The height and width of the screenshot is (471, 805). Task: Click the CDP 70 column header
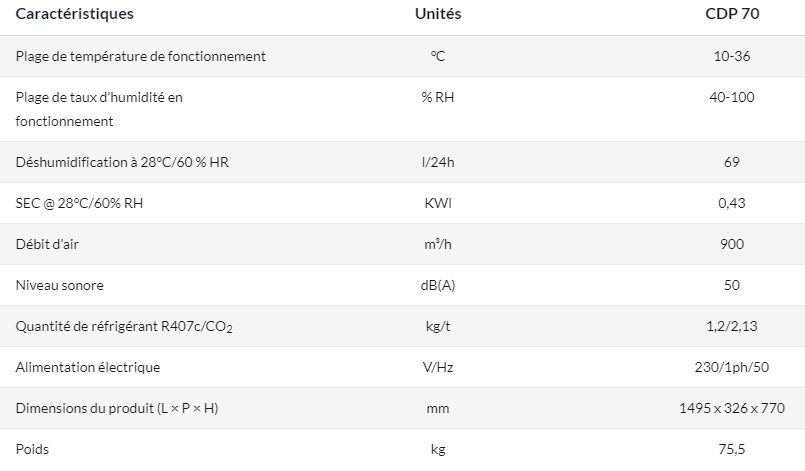coord(731,15)
